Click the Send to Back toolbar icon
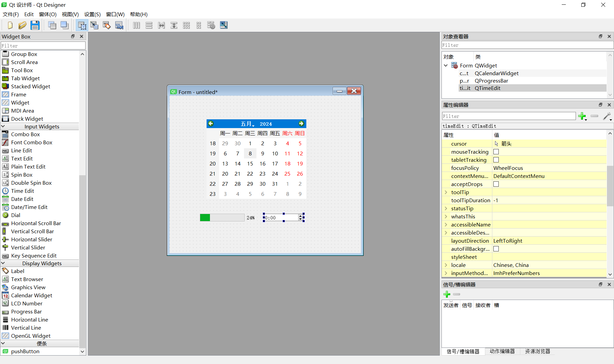614x364 pixels. tap(52, 25)
